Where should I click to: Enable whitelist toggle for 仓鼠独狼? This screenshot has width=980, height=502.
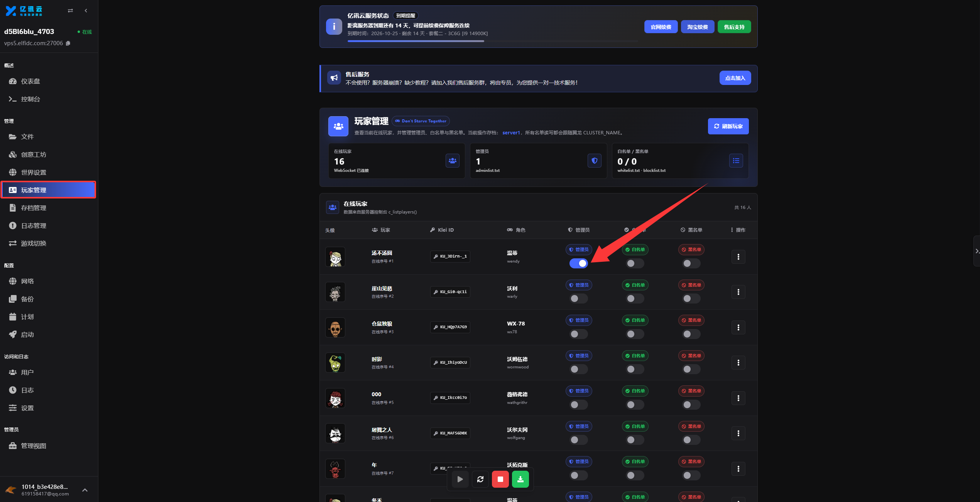[635, 334]
